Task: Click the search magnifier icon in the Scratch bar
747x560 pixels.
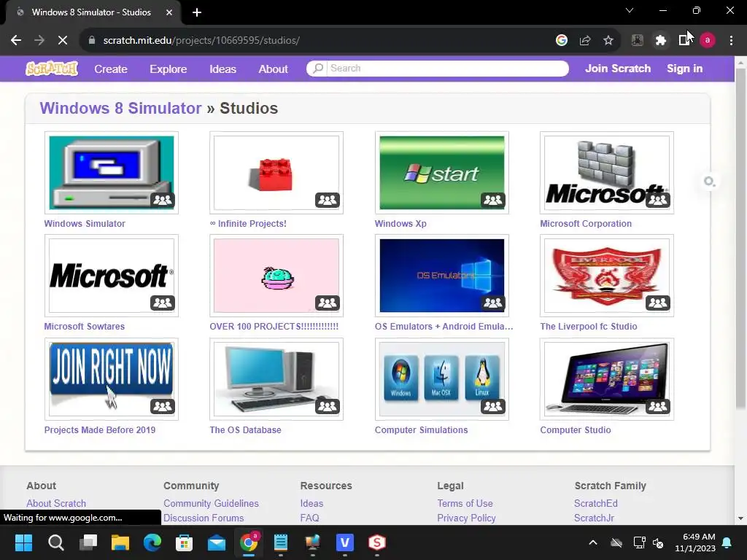Action: [x=318, y=69]
